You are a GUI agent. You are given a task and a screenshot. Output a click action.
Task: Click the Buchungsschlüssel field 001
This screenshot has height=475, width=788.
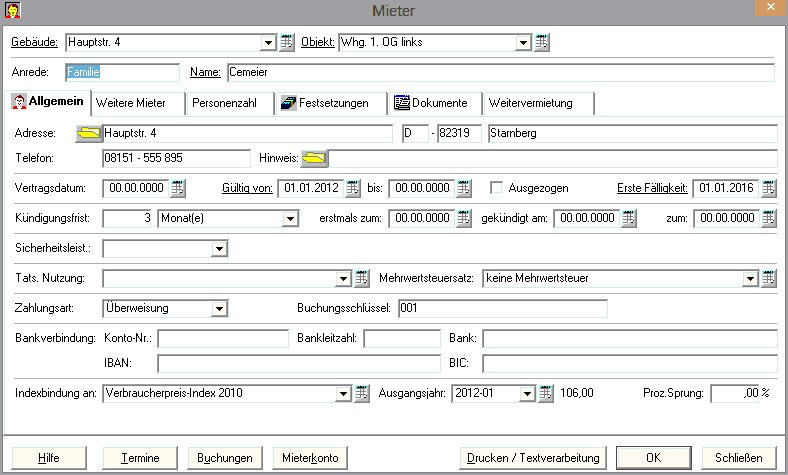coord(503,309)
